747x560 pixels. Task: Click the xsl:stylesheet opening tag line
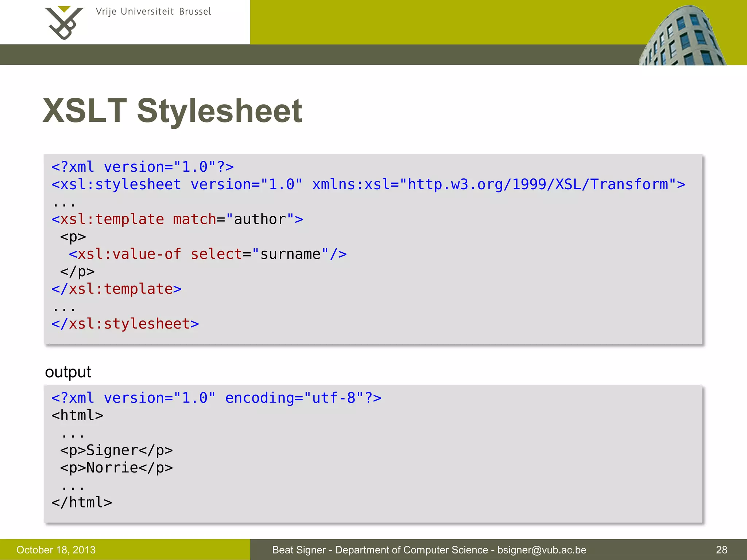368,184
